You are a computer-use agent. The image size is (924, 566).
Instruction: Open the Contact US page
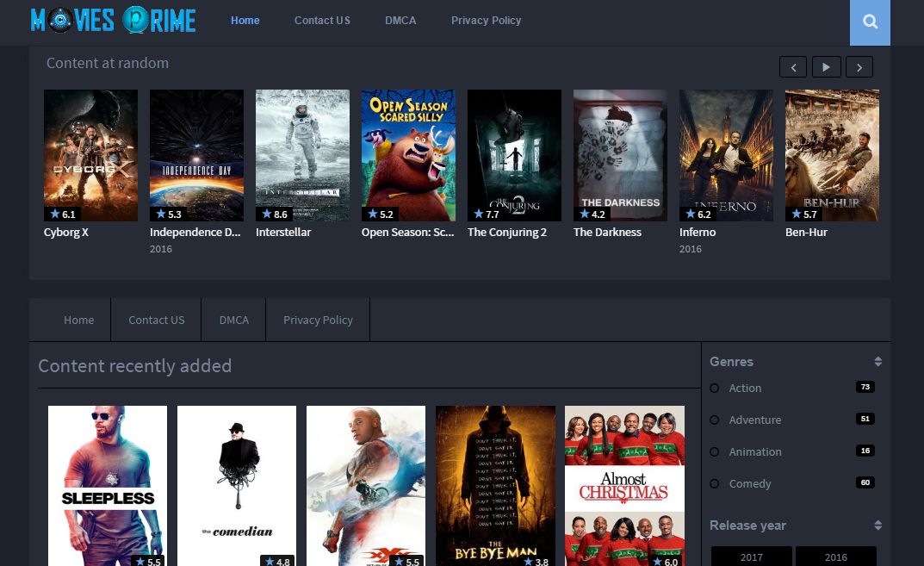(322, 20)
